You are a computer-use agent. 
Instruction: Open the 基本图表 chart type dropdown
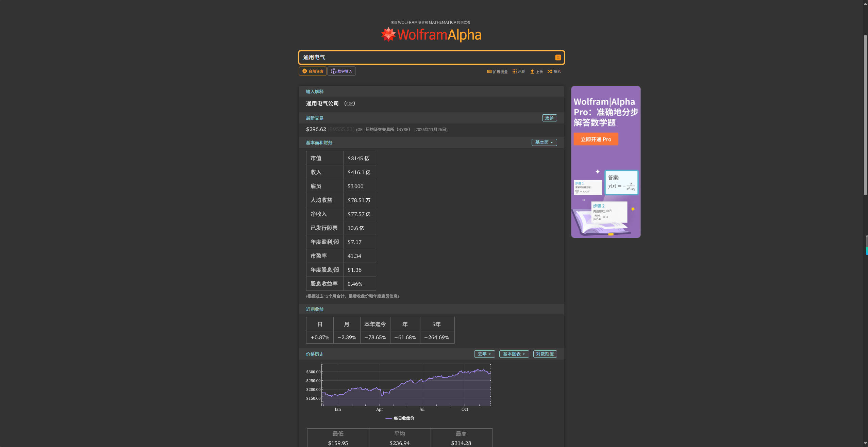tap(514, 354)
